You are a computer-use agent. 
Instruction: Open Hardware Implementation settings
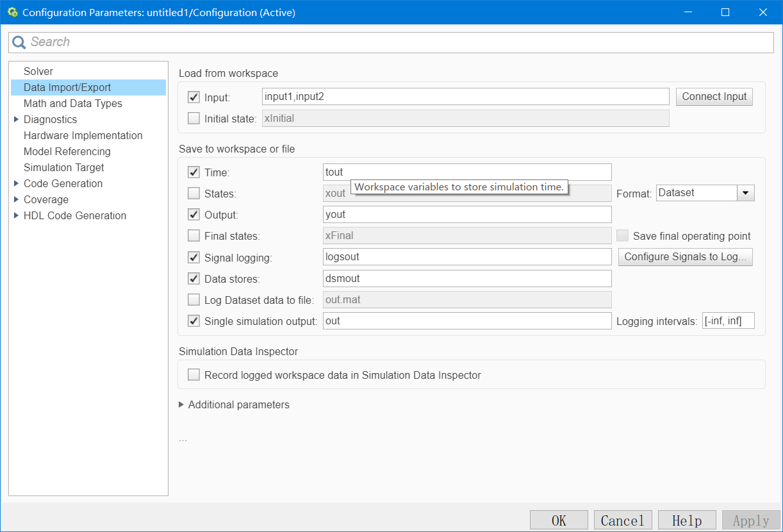(x=83, y=135)
